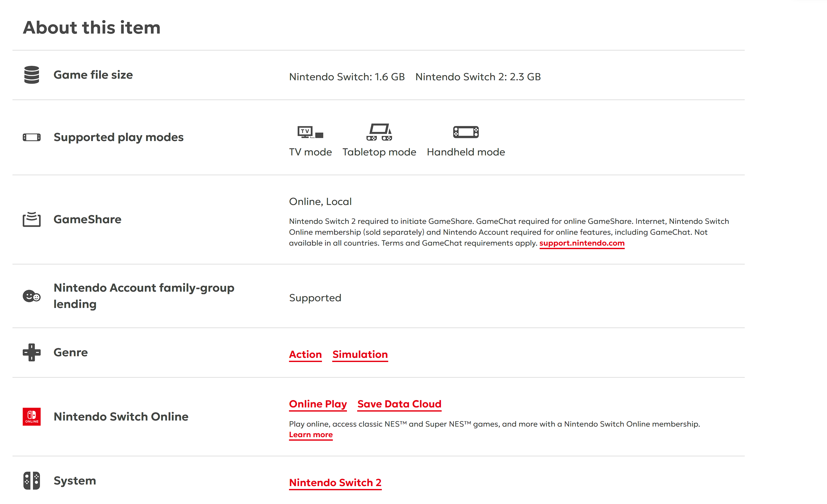Click the GameShare icon
This screenshot has width=827, height=504.
pyautogui.click(x=32, y=219)
